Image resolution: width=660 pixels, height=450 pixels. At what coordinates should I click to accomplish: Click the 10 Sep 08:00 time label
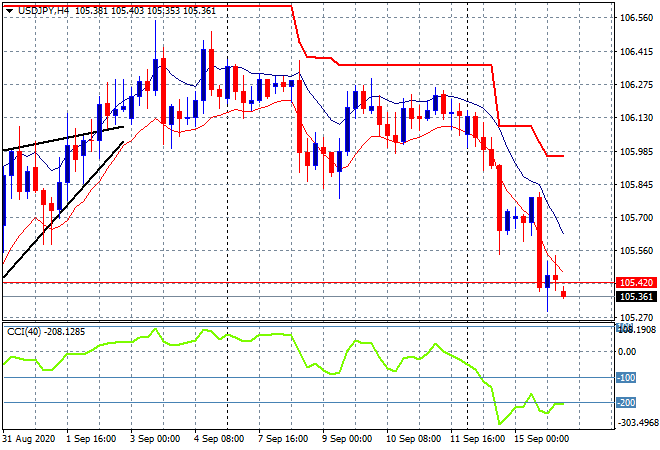(x=413, y=439)
